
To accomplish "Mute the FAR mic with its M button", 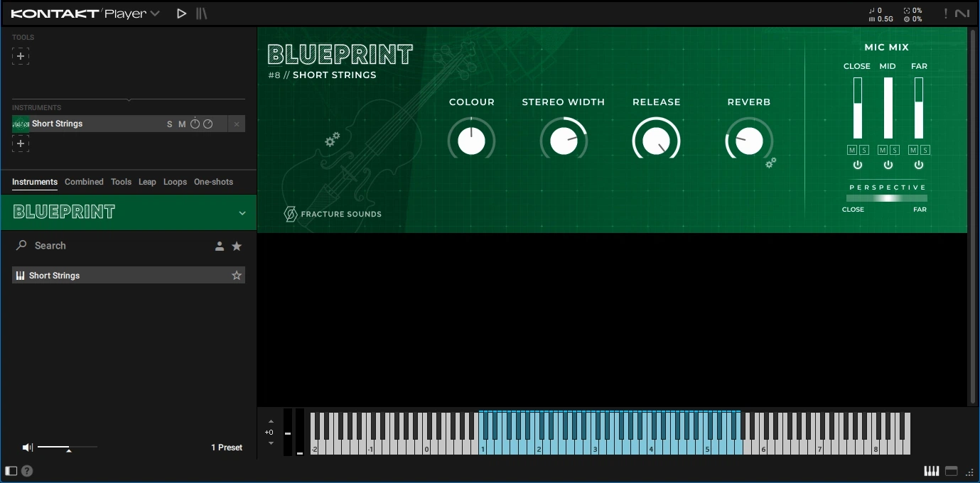I will coord(913,150).
